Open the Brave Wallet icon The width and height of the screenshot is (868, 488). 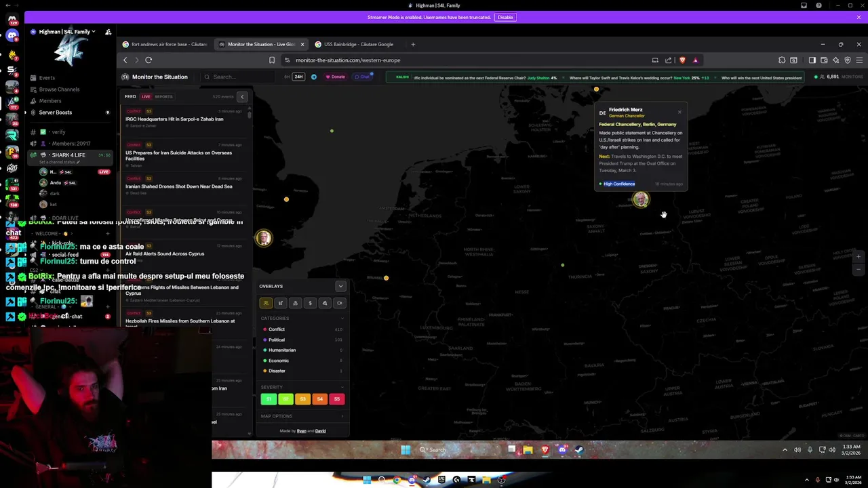(x=824, y=60)
